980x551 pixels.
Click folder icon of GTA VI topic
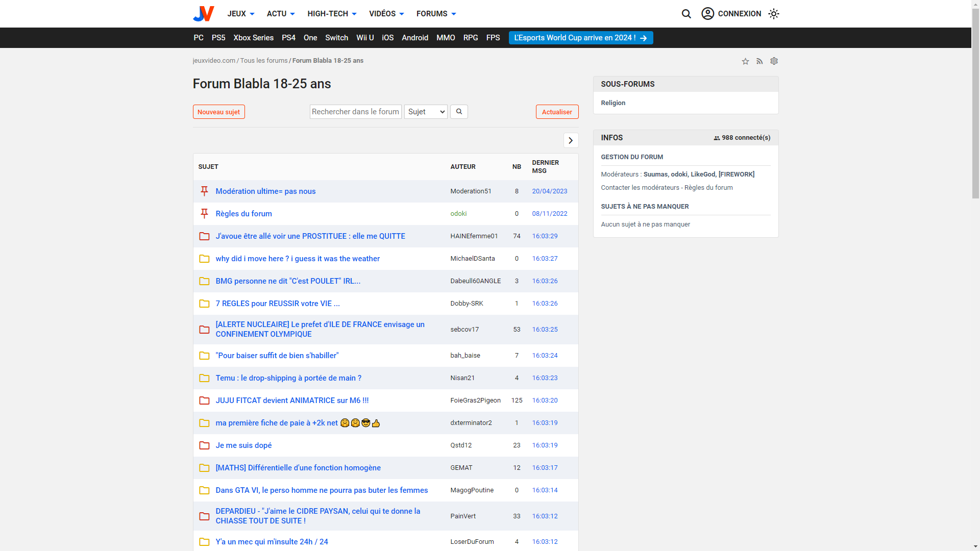[x=204, y=490]
